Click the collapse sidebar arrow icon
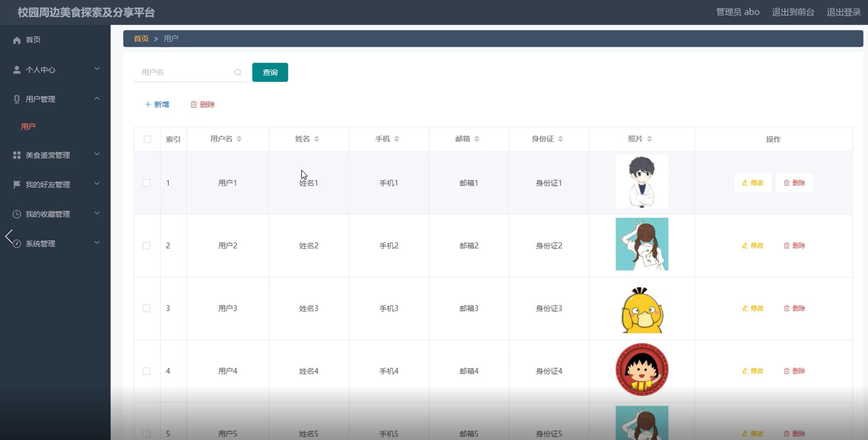This screenshot has width=868, height=440. [9, 236]
